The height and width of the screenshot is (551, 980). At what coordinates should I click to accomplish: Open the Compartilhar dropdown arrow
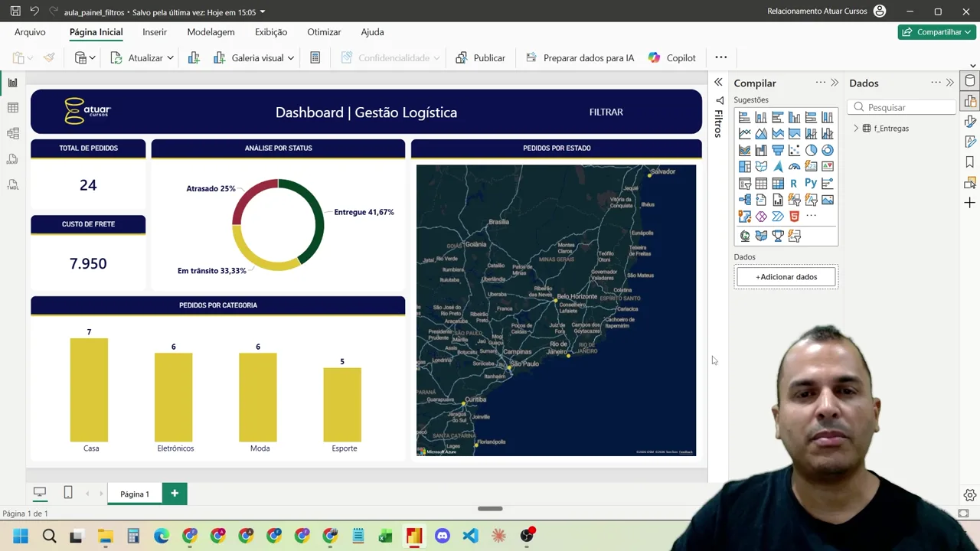[x=969, y=32]
